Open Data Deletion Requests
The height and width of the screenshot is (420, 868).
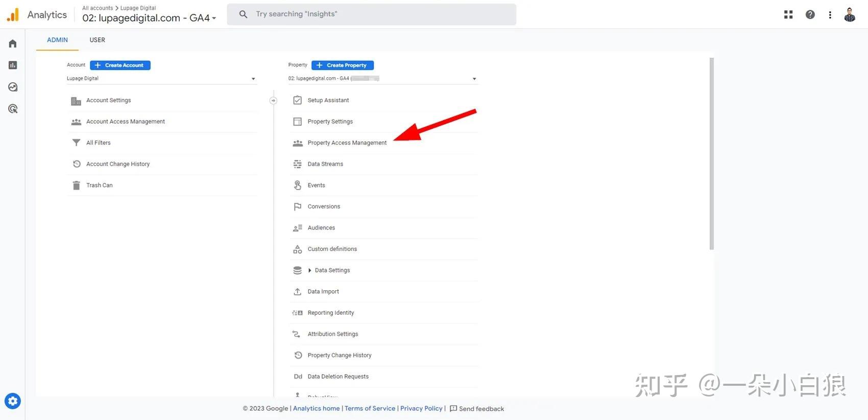[x=338, y=377]
